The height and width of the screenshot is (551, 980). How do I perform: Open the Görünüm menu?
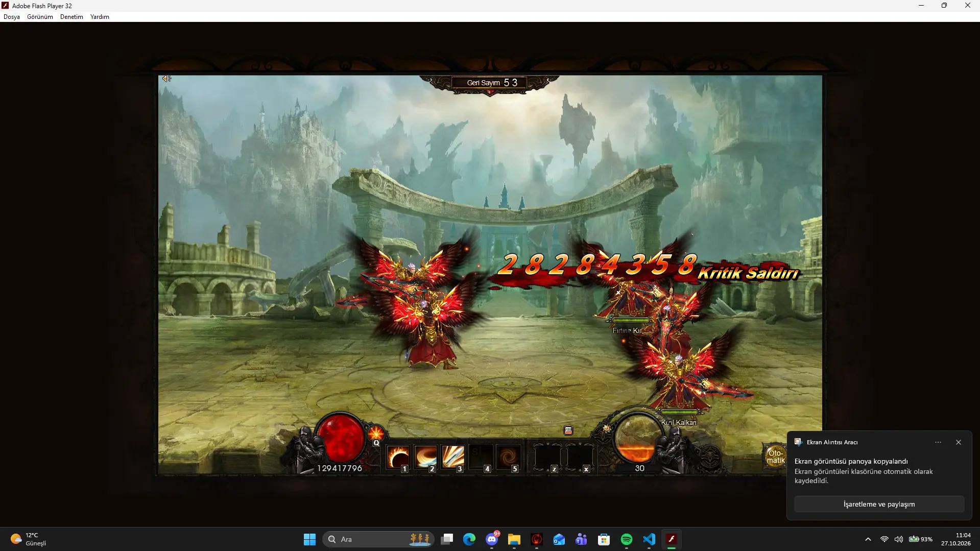(40, 17)
